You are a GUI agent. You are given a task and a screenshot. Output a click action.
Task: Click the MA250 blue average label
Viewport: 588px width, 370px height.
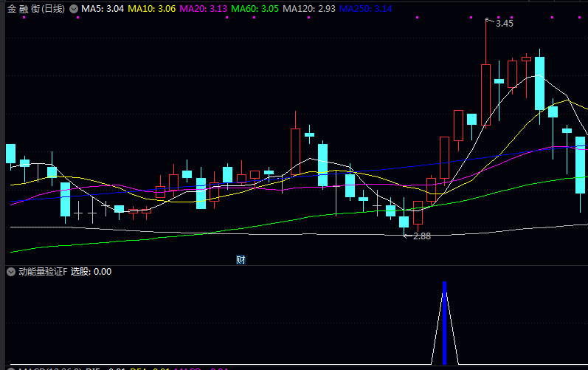coord(367,8)
